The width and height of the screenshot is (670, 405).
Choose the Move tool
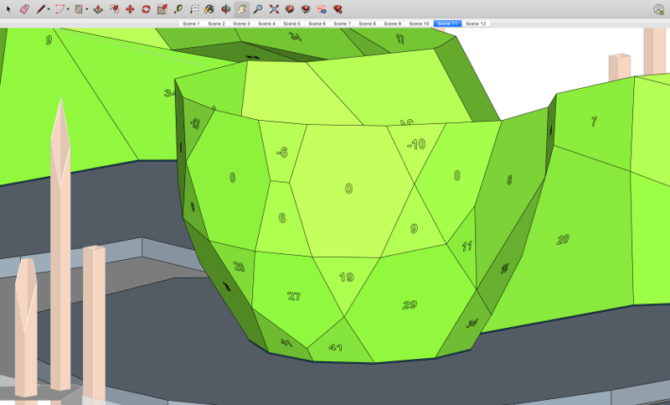129,8
